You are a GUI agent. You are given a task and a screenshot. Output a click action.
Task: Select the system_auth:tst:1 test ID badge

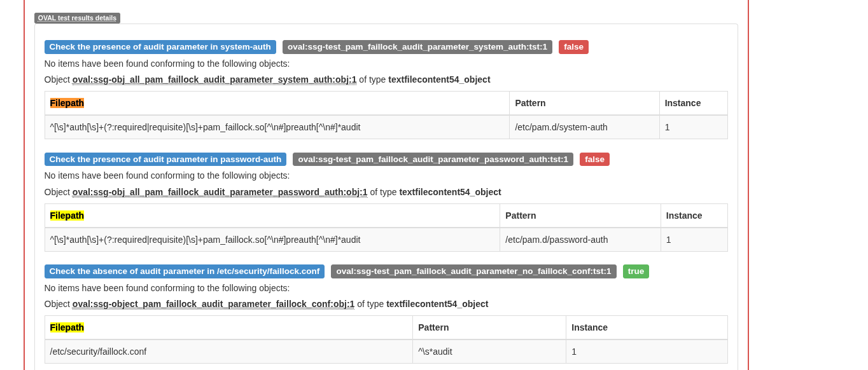(x=417, y=47)
